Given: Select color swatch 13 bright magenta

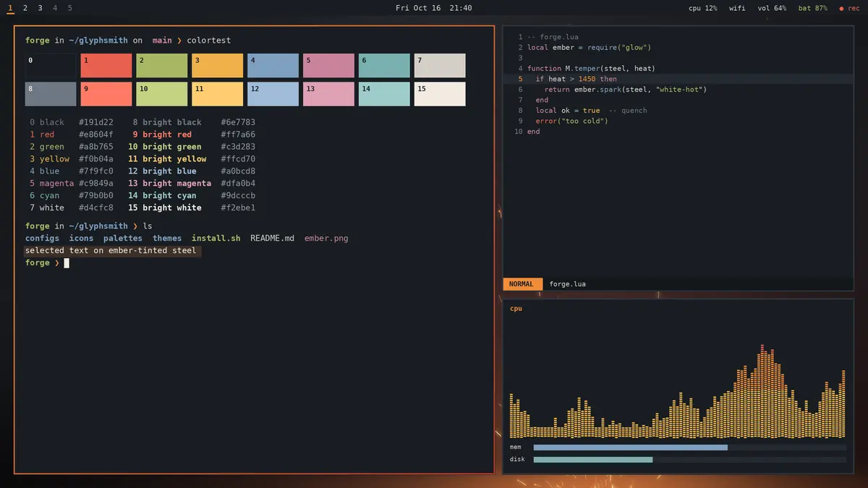Looking at the screenshot, I should (329, 94).
